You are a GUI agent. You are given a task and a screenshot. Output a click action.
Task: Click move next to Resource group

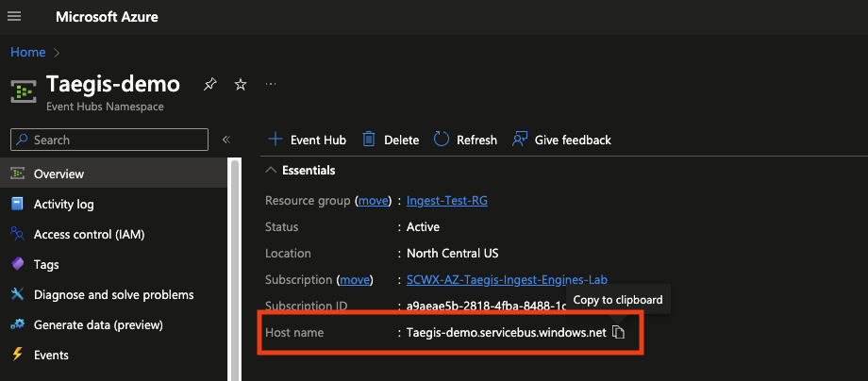coord(373,201)
